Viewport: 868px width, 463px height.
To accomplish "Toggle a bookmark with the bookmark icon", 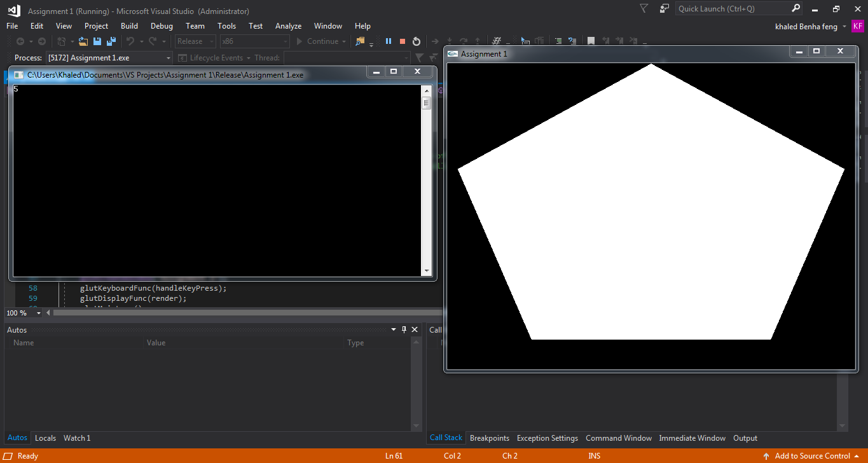I will pyautogui.click(x=591, y=41).
